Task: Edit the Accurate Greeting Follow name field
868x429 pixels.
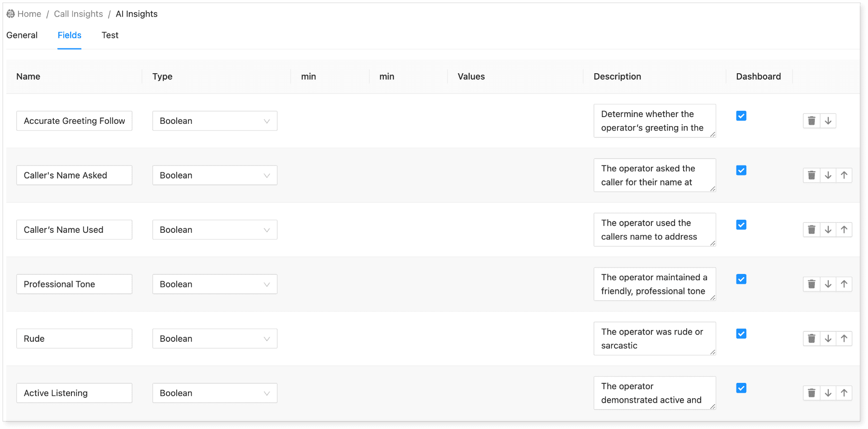Action: [74, 121]
